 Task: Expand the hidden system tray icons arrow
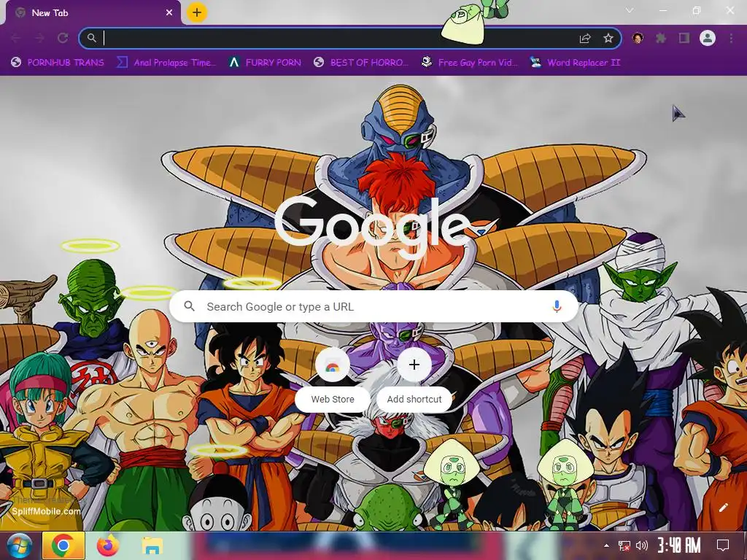pyautogui.click(x=606, y=545)
